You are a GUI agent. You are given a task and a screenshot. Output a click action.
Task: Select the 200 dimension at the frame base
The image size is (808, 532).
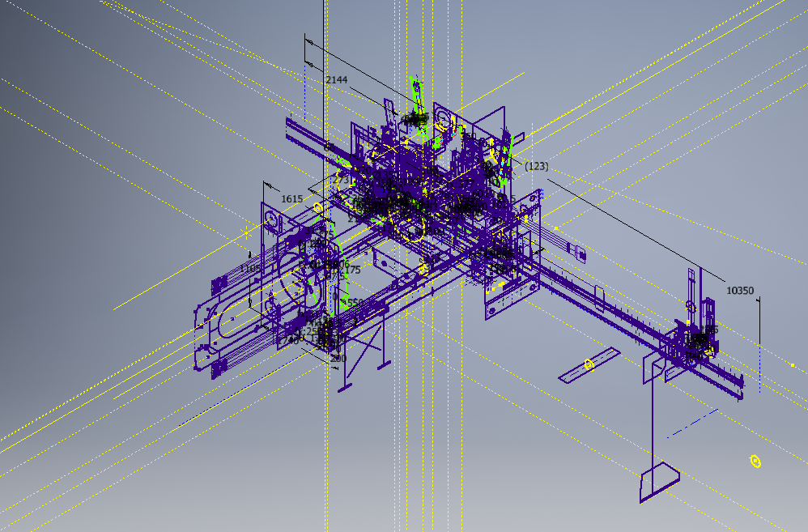tap(338, 359)
